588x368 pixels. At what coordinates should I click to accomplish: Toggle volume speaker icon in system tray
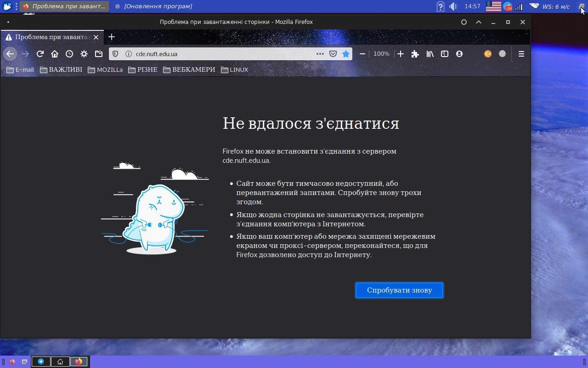tap(453, 6)
